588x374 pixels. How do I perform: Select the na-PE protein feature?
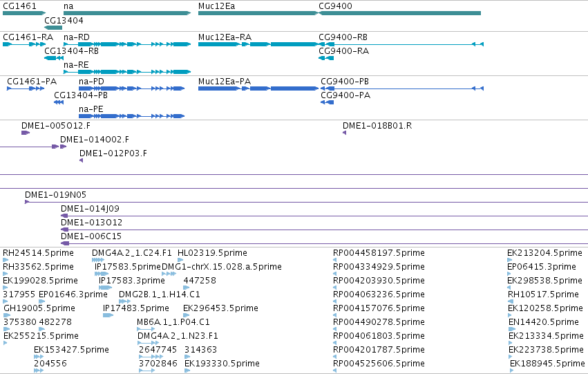click(x=131, y=116)
